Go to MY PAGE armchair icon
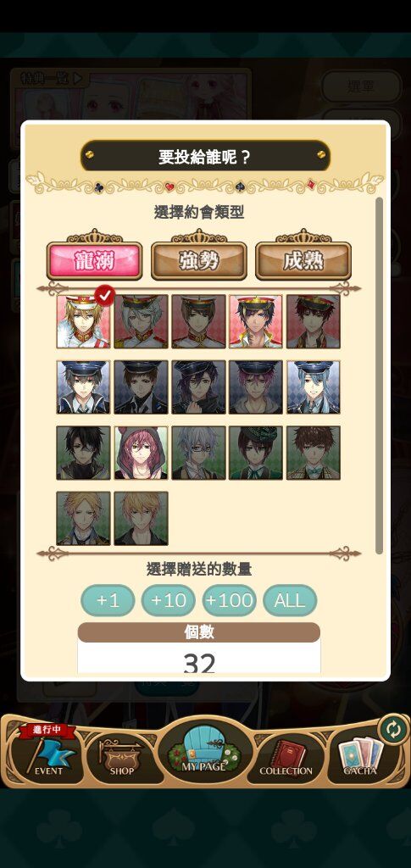 click(x=204, y=749)
